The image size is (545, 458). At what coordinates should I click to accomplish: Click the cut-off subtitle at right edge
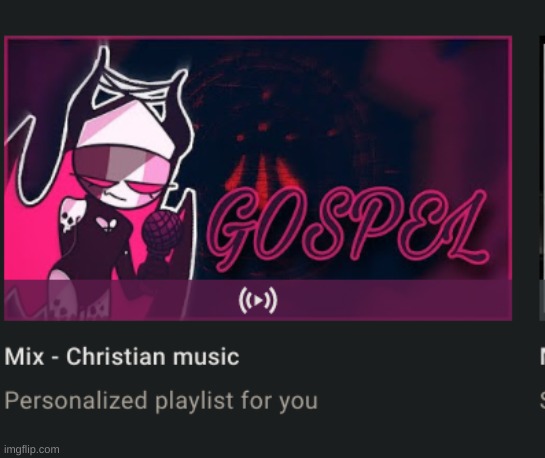[x=542, y=401]
